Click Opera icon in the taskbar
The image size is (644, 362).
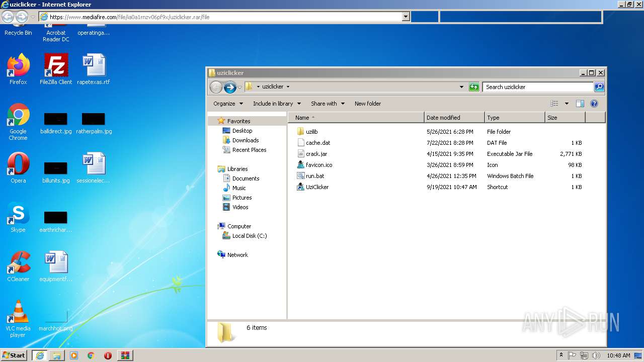click(108, 355)
